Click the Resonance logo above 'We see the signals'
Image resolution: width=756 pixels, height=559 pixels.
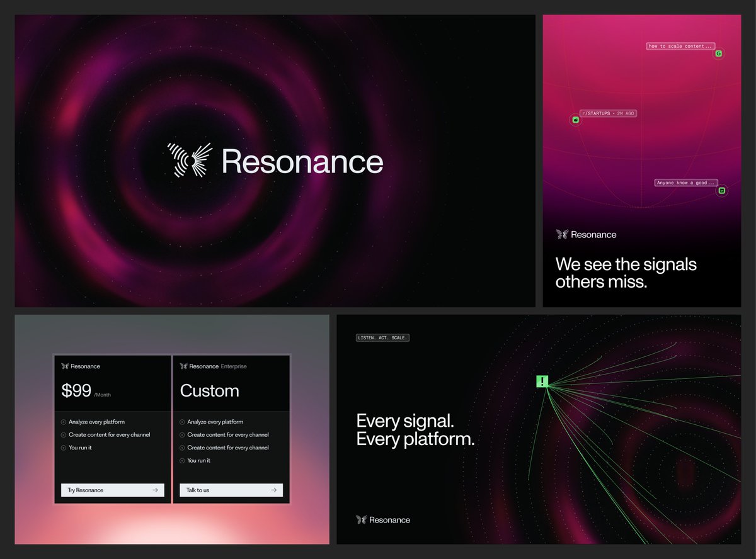[x=586, y=234]
